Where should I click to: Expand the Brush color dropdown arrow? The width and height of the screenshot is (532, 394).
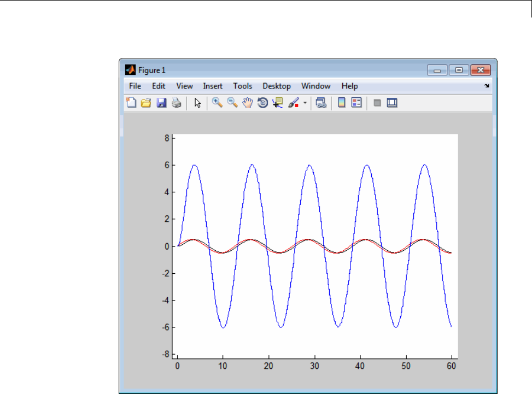click(x=305, y=103)
